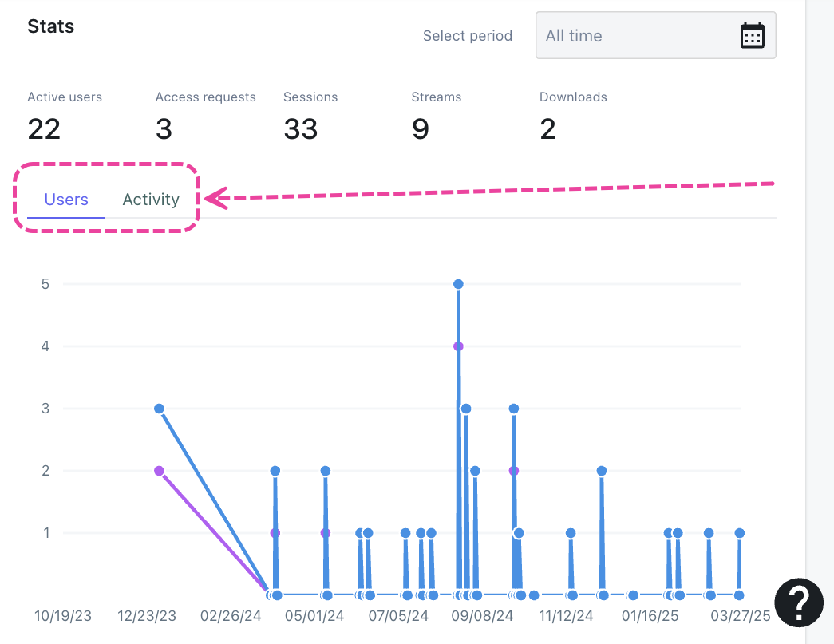Click the first blue data point at 3

[159, 409]
